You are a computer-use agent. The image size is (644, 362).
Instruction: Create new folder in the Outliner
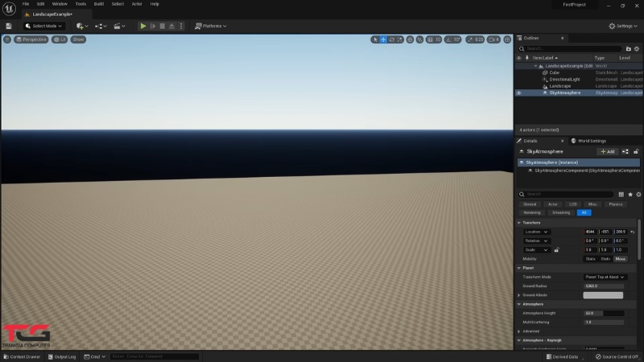click(628, 49)
